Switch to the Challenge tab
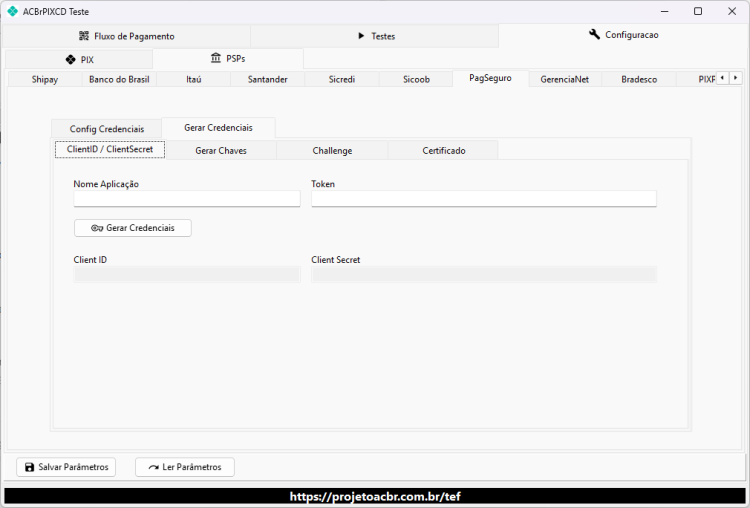Screen dimensions: 750x508 click(x=332, y=151)
